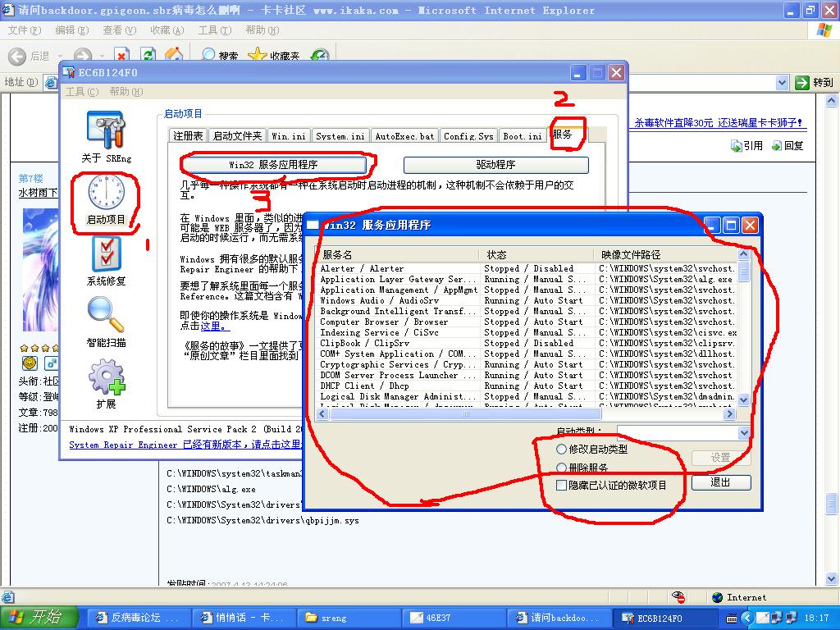The image size is (840, 630).
Task: Click the IE refresh icon
Action: (148, 55)
